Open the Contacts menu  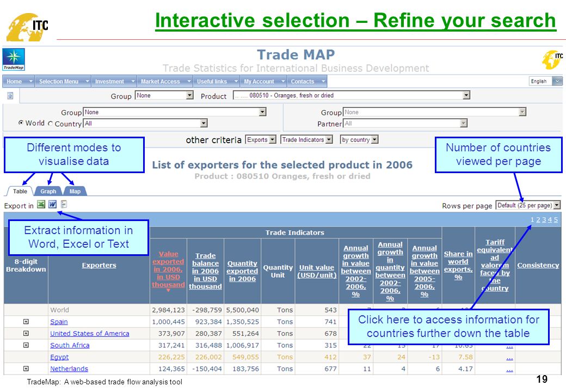pyautogui.click(x=307, y=82)
